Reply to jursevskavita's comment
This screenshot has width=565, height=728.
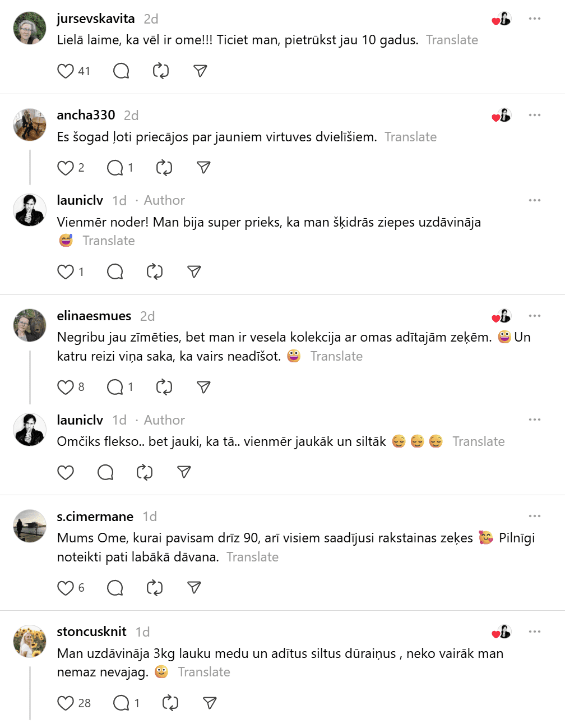121,71
